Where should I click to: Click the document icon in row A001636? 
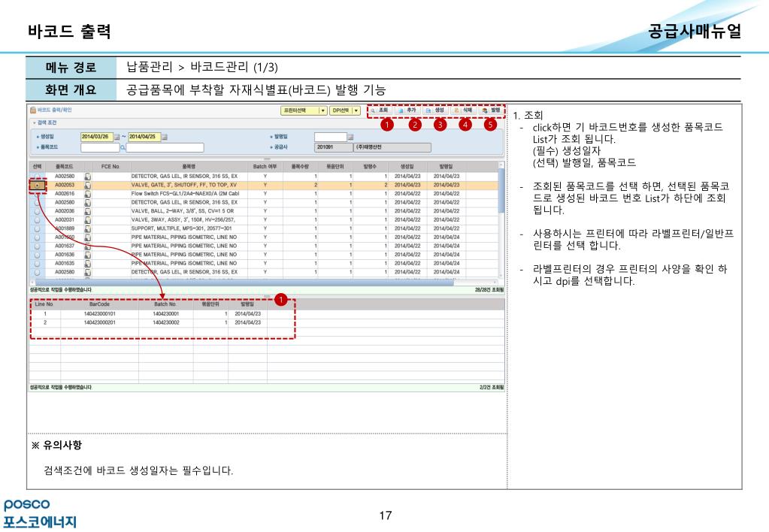[87, 255]
